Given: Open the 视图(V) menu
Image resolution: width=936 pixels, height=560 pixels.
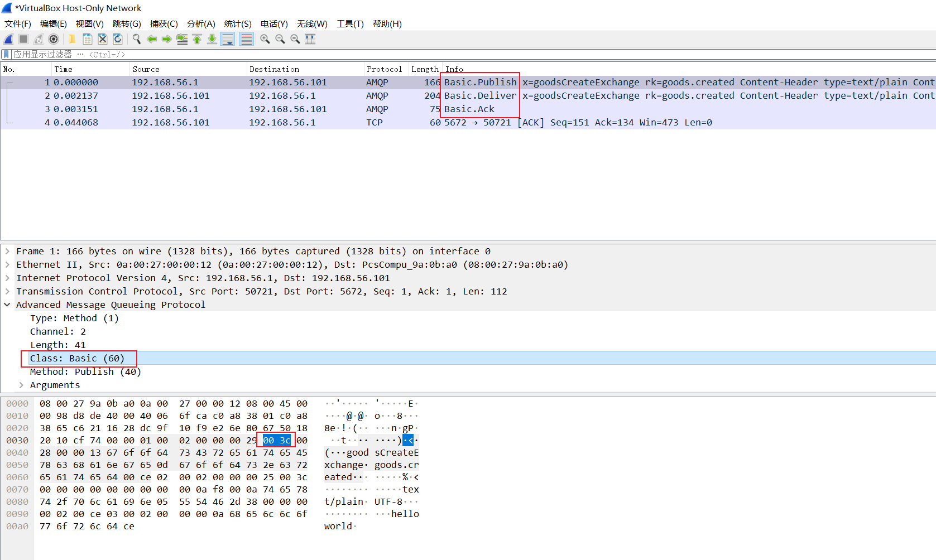Looking at the screenshot, I should click(90, 23).
